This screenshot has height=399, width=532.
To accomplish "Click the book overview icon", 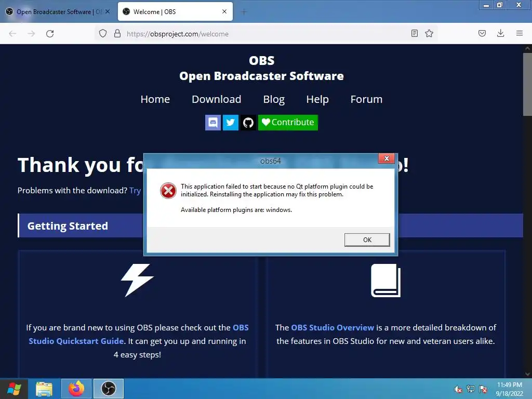I will coord(386,280).
